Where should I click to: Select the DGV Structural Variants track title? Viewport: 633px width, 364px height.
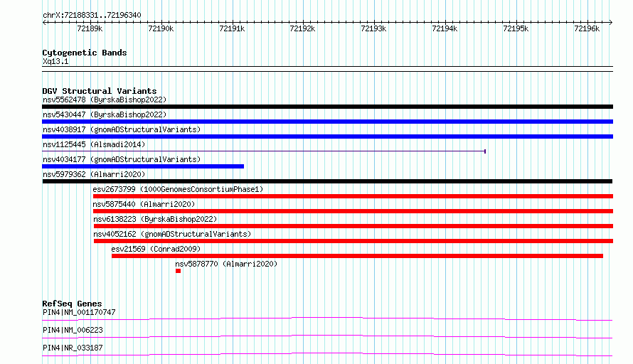coord(100,91)
